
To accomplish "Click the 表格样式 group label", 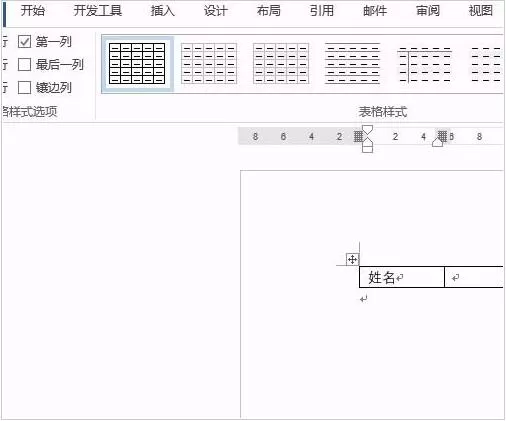I will click(x=383, y=112).
